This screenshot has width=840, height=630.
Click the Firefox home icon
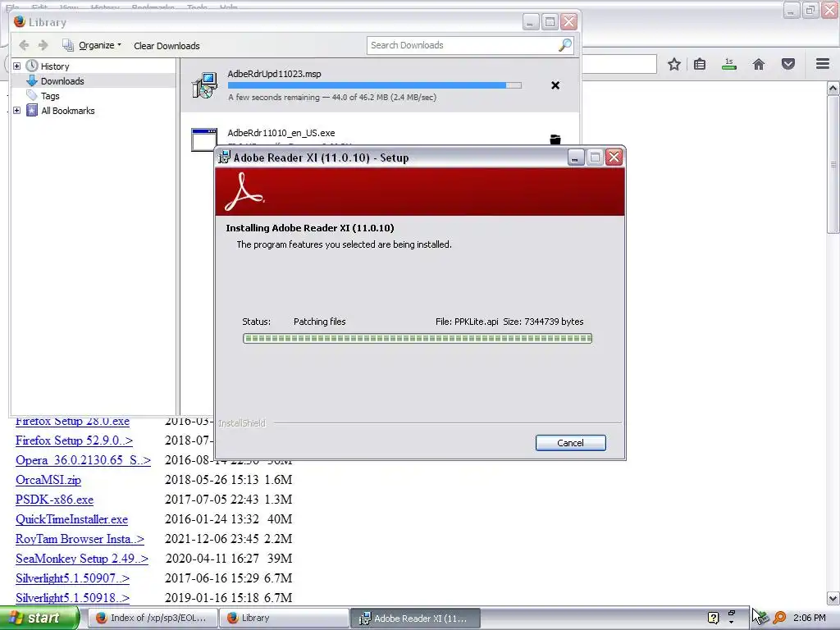point(759,64)
